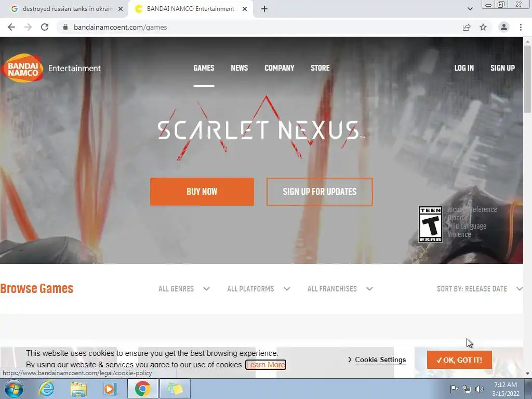The height and width of the screenshot is (399, 532).
Task: Go back with browser back arrow
Action: (11, 27)
